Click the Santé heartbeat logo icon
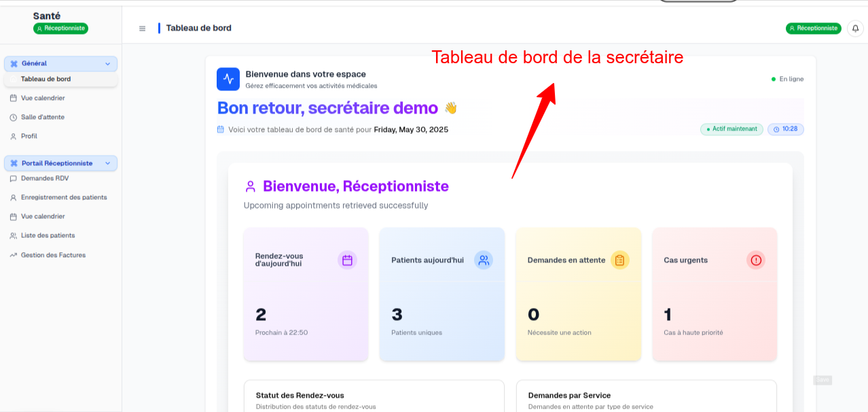868x412 pixels. 228,79
